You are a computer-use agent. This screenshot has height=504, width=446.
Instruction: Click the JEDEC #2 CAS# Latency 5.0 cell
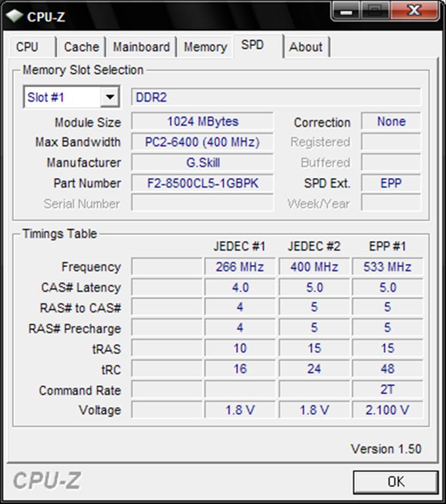314,287
